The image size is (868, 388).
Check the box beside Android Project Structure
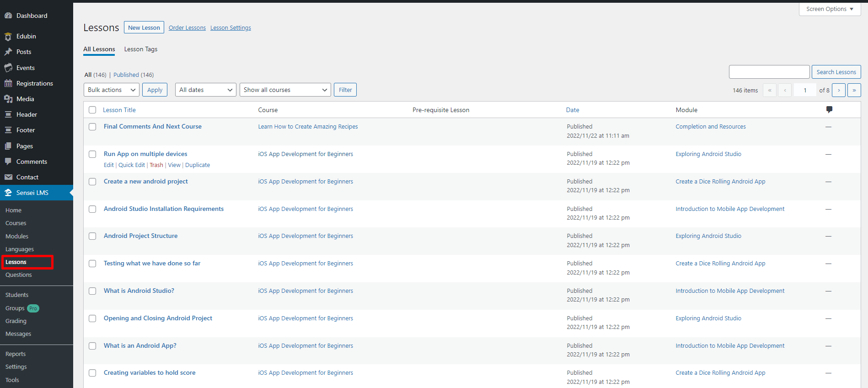coord(92,236)
